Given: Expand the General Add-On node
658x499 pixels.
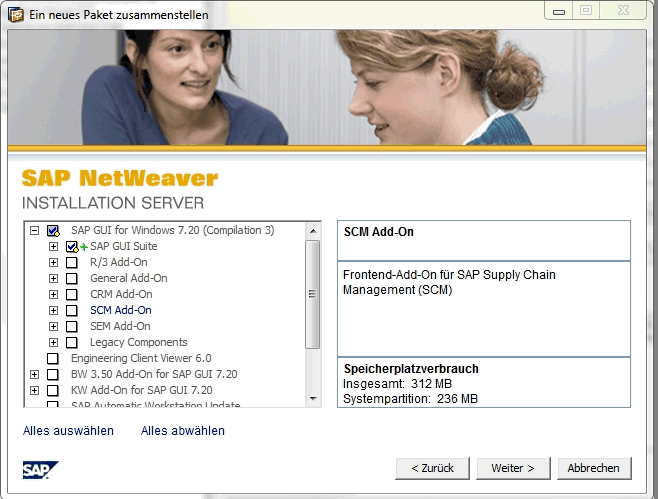Looking at the screenshot, I should point(53,278).
